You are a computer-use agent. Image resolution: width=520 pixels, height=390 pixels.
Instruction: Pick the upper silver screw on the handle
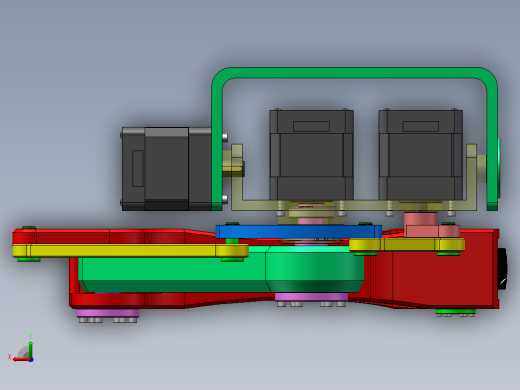click(225, 137)
